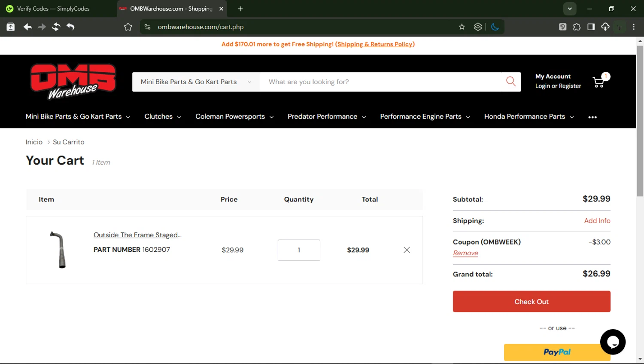The image size is (644, 364).
Task: Expand Predator Performance menu
Action: pos(327,116)
